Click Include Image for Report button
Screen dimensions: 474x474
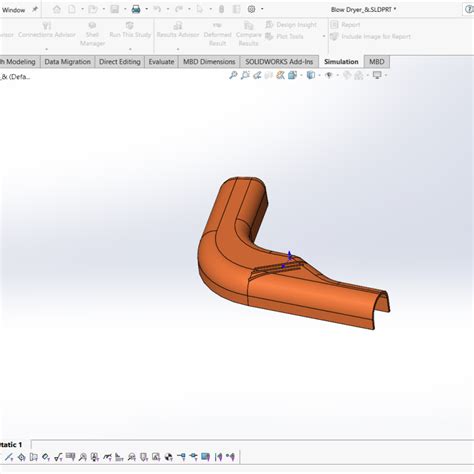click(370, 36)
